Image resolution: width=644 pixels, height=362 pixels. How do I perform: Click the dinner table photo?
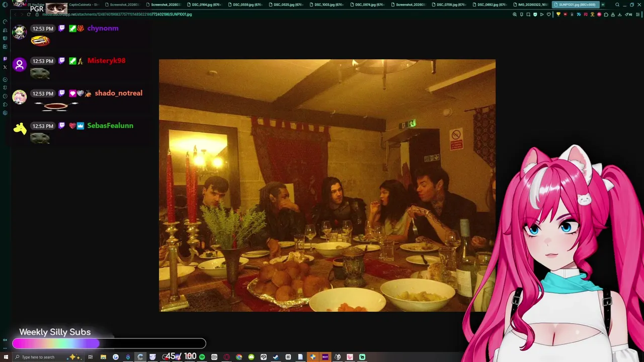point(327,186)
